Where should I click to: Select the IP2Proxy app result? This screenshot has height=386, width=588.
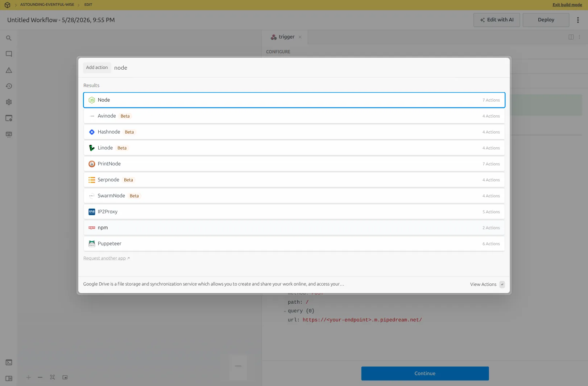(x=294, y=212)
